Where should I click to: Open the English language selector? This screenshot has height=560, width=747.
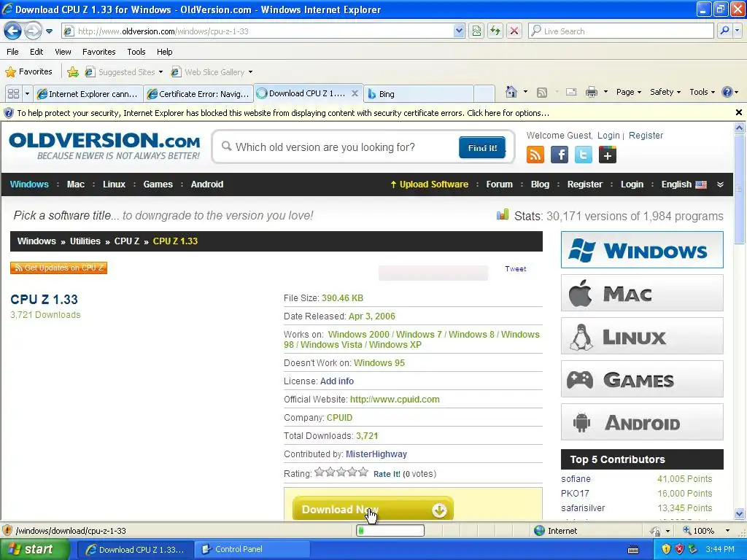(x=684, y=184)
